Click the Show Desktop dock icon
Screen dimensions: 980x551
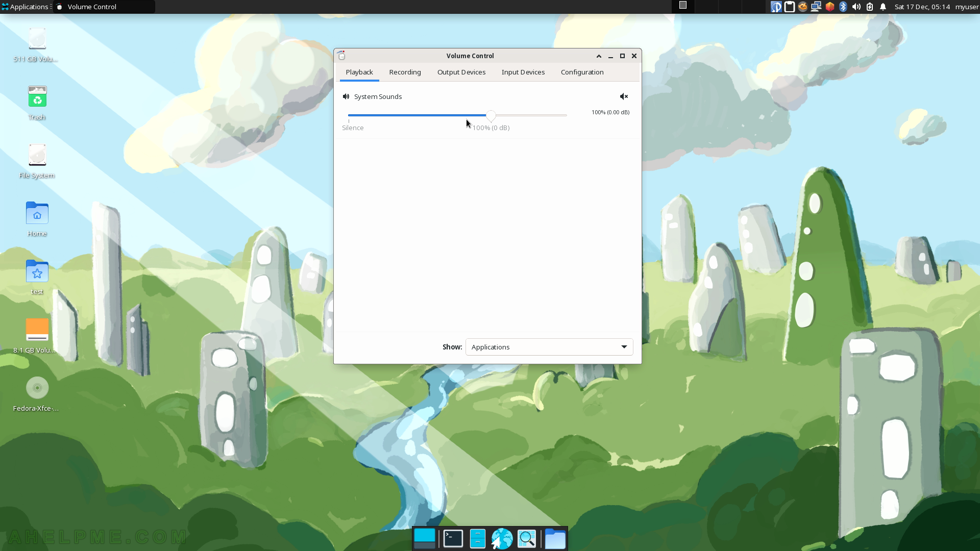click(x=424, y=539)
